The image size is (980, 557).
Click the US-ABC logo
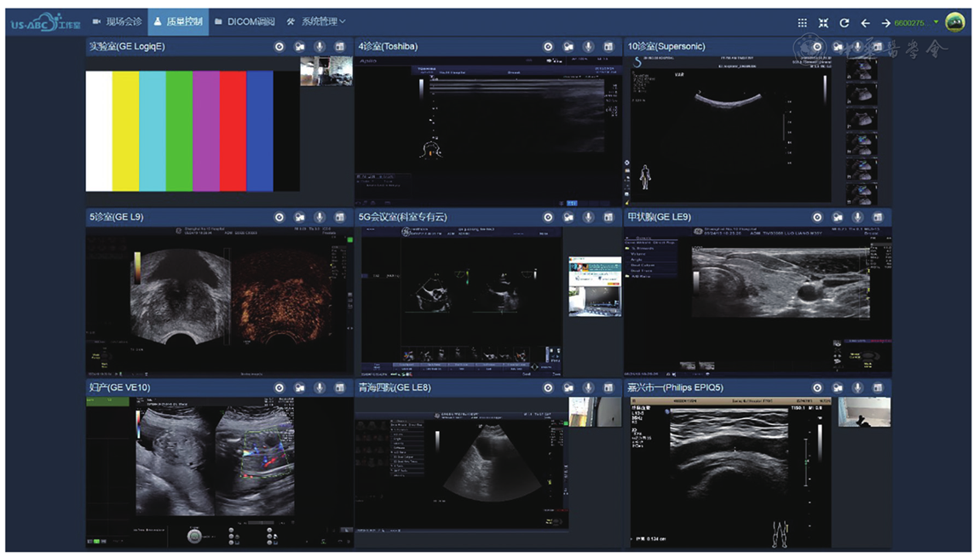(45, 23)
